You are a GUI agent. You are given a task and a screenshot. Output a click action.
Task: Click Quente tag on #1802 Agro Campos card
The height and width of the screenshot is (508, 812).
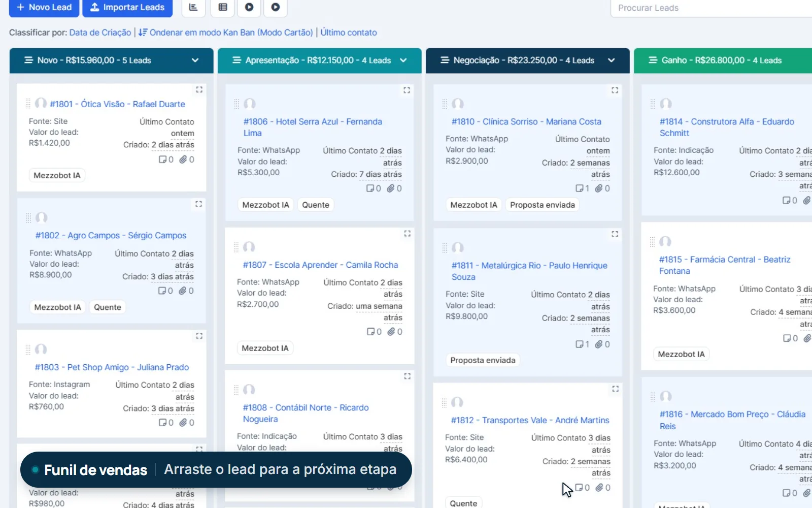point(108,307)
